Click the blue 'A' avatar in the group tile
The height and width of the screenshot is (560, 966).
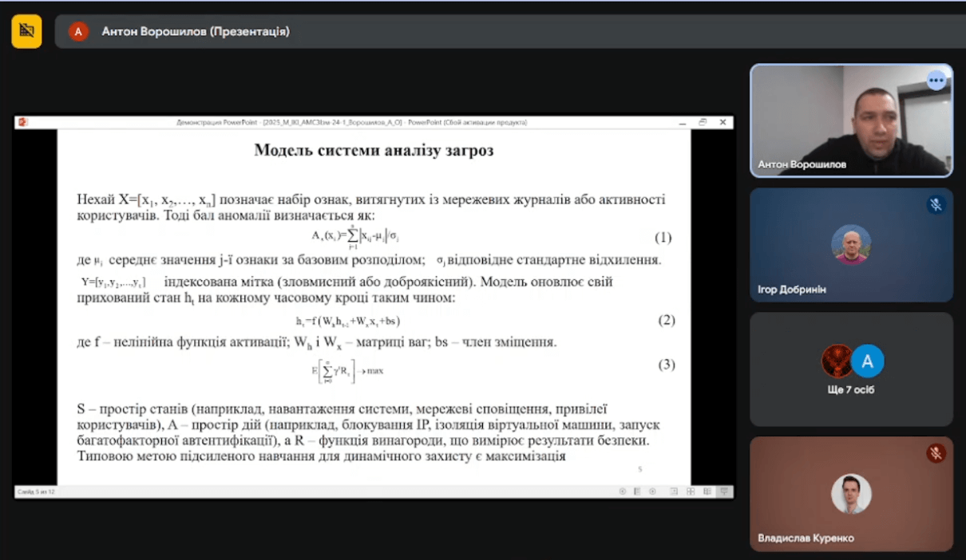click(x=868, y=361)
